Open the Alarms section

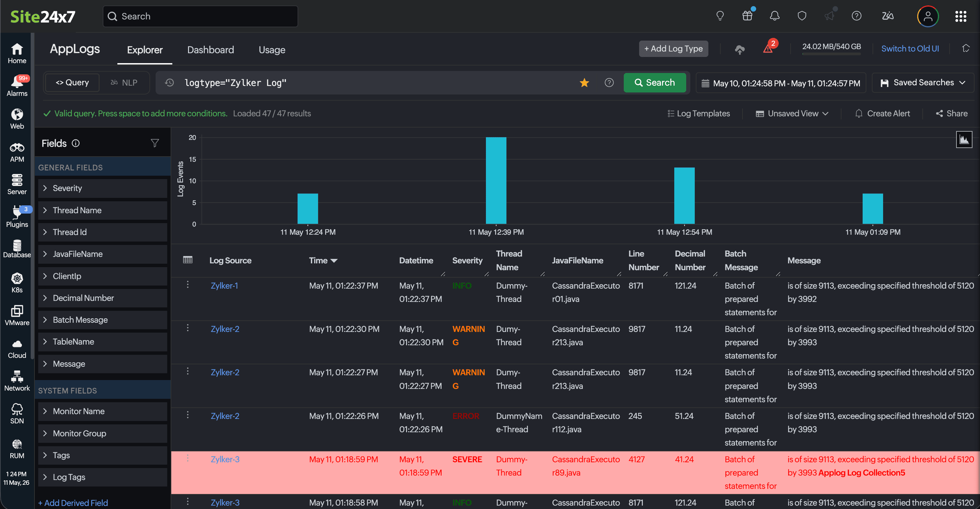[x=17, y=86]
